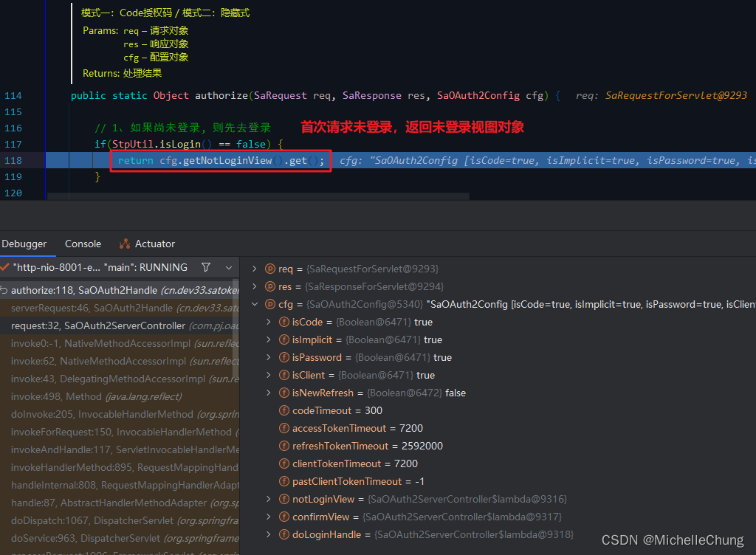Select the invoke:498 Method frame
The height and width of the screenshot is (555, 756).
[x=119, y=396]
